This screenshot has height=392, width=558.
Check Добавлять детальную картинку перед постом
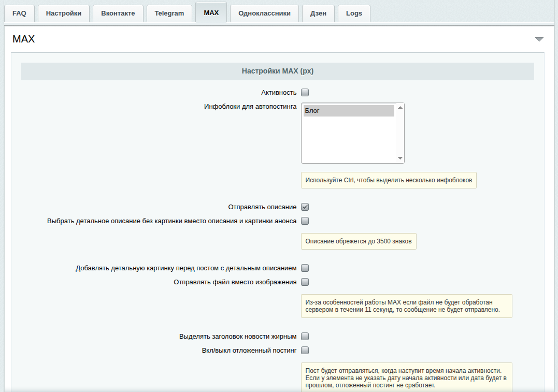pos(305,268)
